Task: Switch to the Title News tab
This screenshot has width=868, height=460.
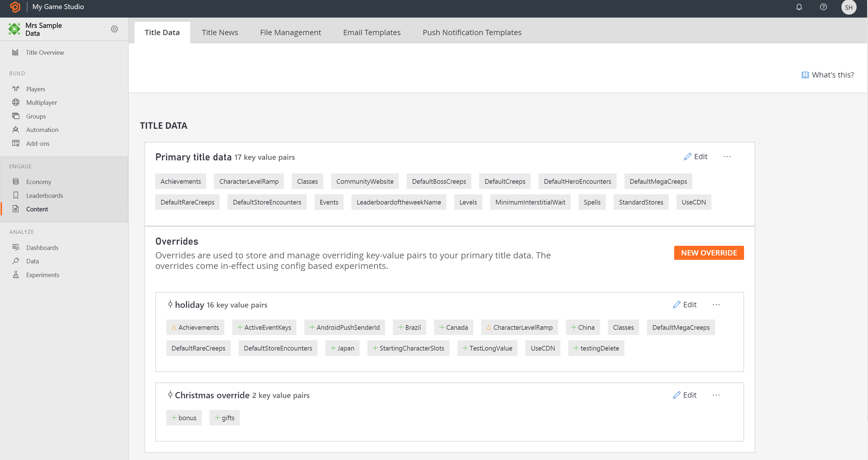Action: tap(220, 32)
